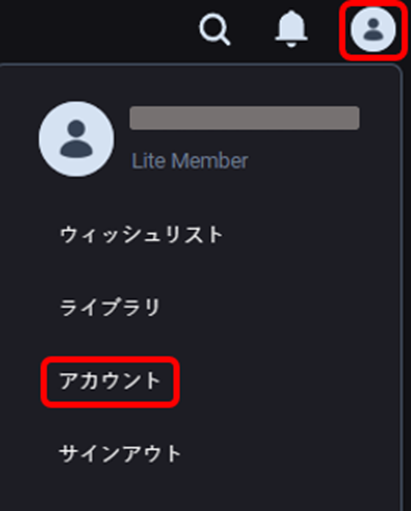This screenshot has width=411, height=511.
Task: Select the circular user picture beside Lite Member
Action: pos(76,139)
